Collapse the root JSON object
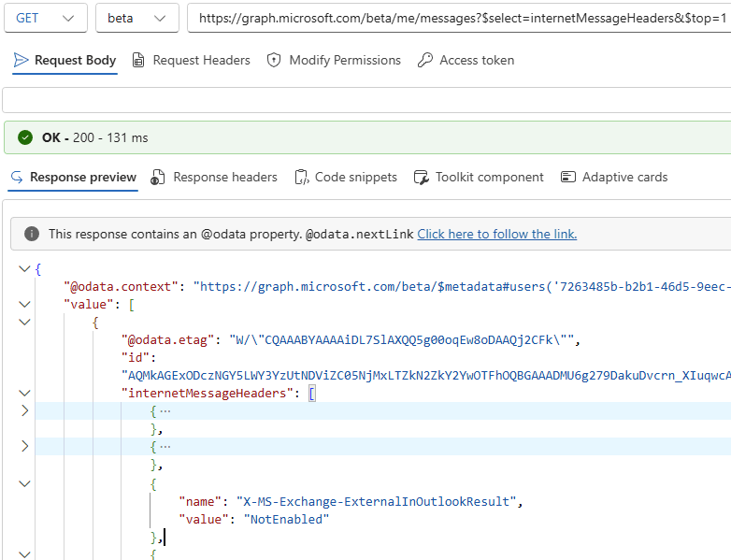The image size is (731, 560). point(24,269)
